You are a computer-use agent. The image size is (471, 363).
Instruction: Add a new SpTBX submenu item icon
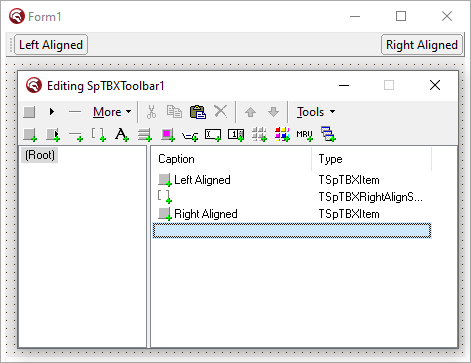tap(53, 135)
